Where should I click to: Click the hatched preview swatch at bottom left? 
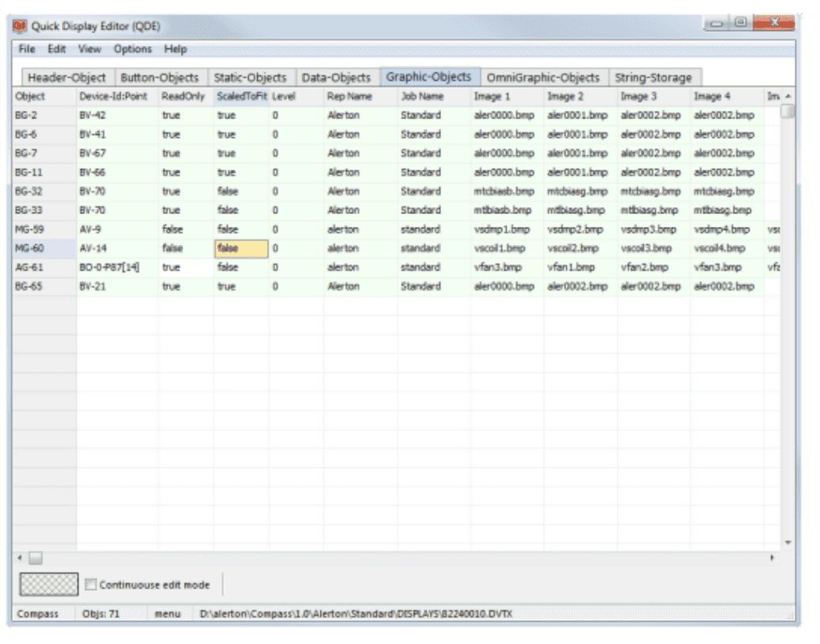point(49,585)
